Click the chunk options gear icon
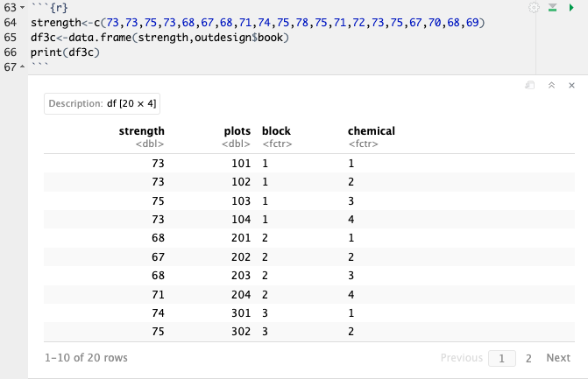 [x=535, y=7]
